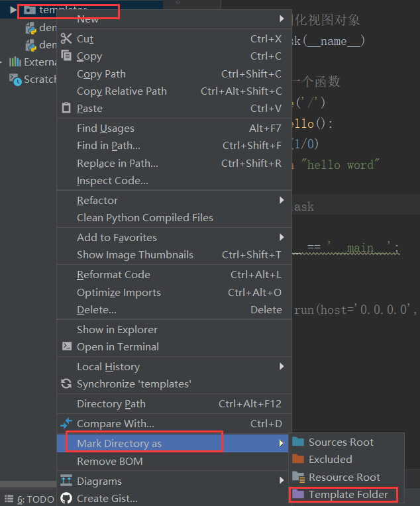Image resolution: width=420 pixels, height=506 pixels.
Task: Expand Mark Directory as submenu arrow
Action: [282, 443]
